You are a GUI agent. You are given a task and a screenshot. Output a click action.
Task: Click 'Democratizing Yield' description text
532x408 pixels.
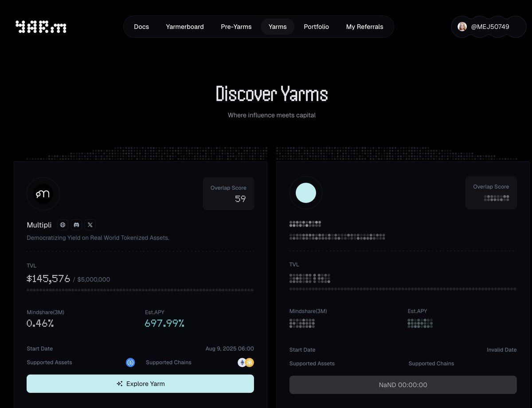[x=98, y=238]
